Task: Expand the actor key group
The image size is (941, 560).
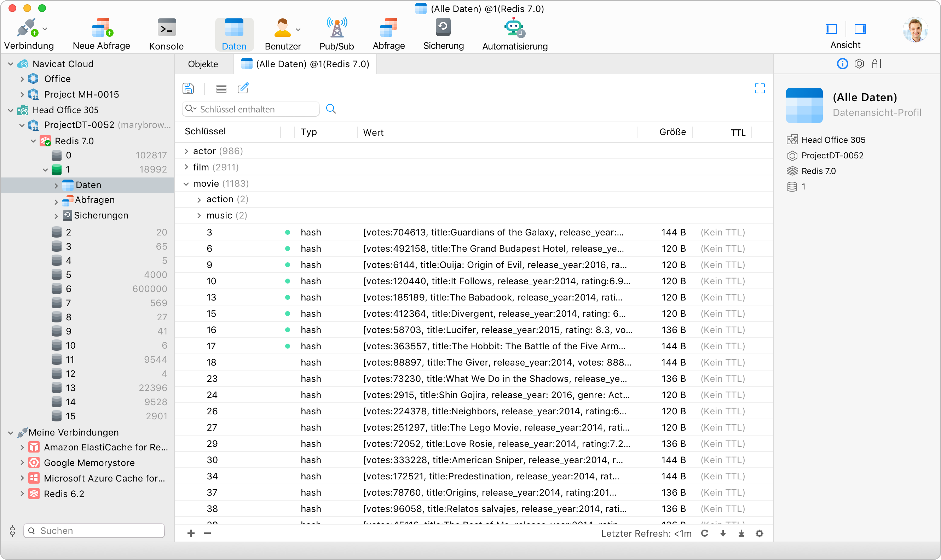Action: pos(186,151)
